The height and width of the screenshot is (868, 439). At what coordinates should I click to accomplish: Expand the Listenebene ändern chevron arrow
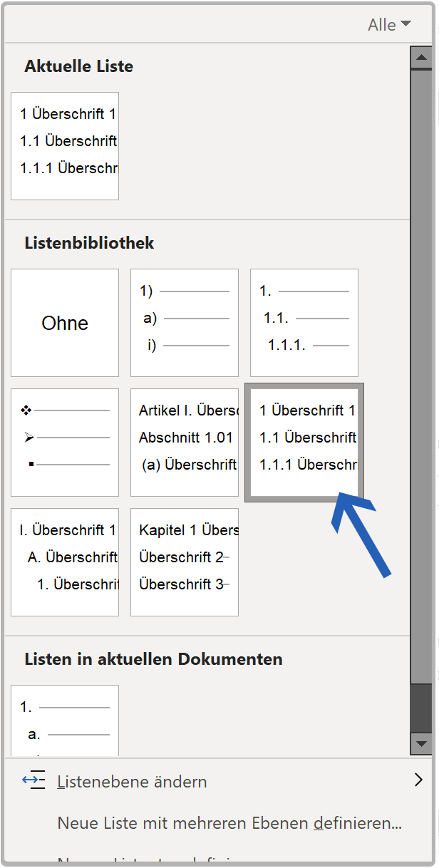point(418,781)
